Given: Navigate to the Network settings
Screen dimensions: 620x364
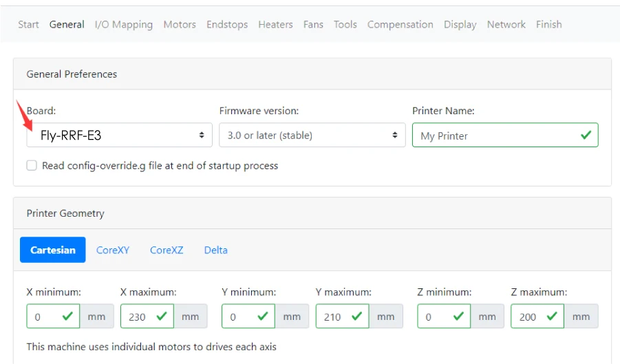Looking at the screenshot, I should pos(506,24).
